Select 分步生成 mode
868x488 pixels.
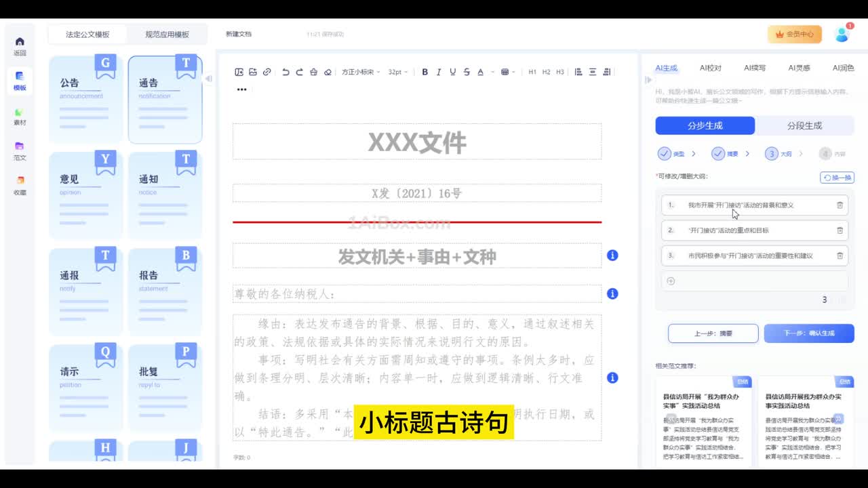(705, 125)
